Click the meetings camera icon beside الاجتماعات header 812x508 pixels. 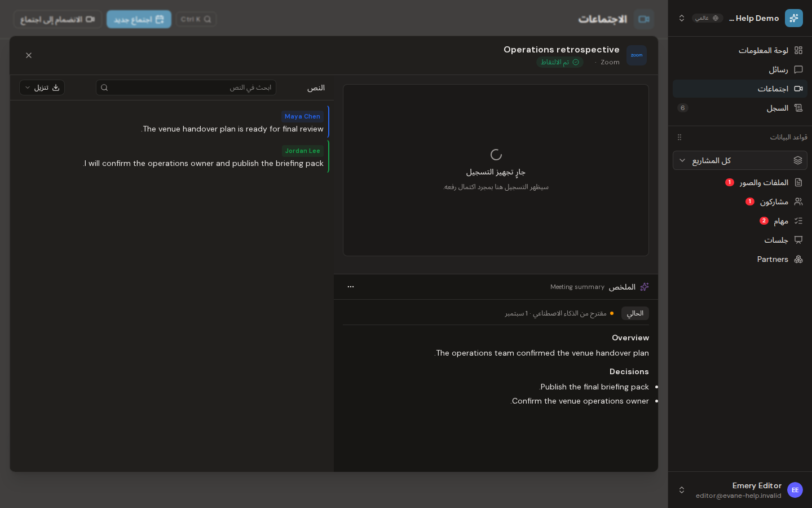644,19
